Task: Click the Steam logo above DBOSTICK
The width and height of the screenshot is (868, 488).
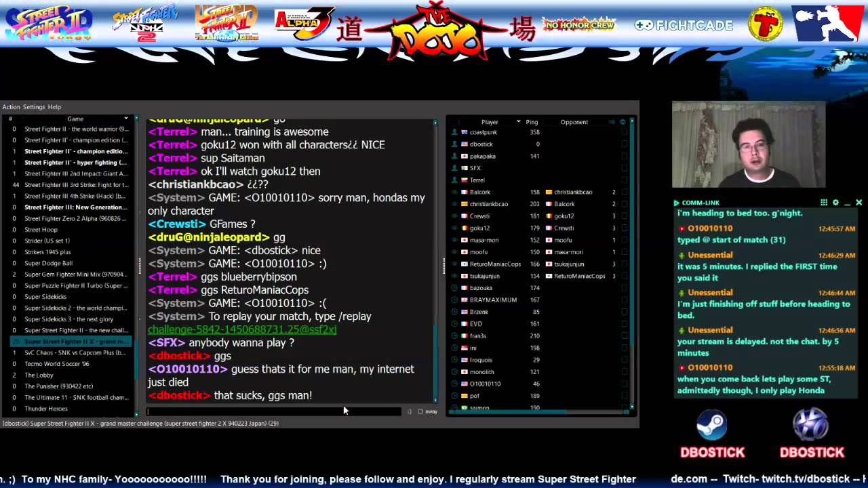Action: point(712,426)
